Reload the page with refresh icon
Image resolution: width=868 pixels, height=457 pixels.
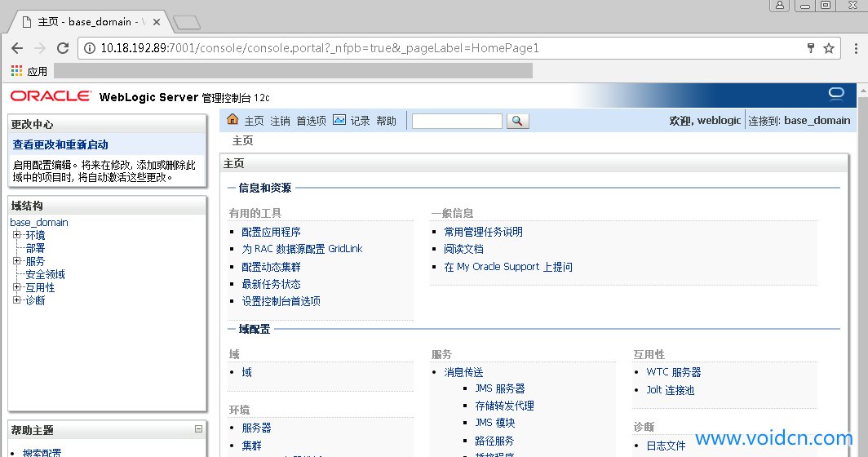(x=63, y=48)
